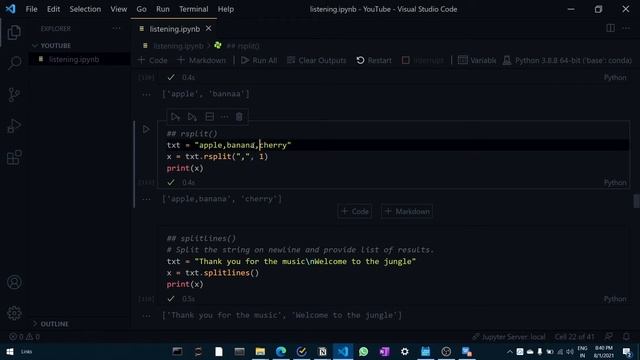The height and width of the screenshot is (360, 640).
Task: Open the Source Control view
Action: (x=14, y=95)
